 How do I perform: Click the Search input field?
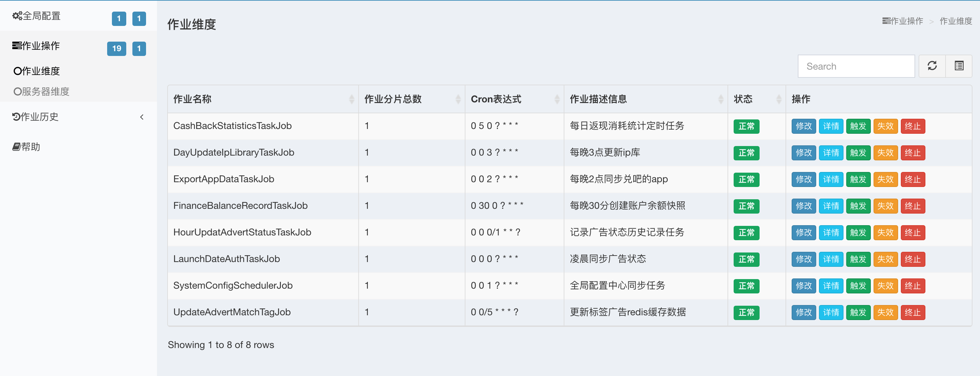point(856,66)
